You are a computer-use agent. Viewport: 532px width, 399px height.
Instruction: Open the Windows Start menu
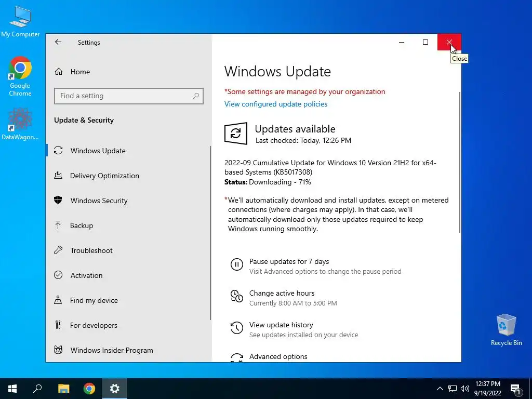pos(12,389)
